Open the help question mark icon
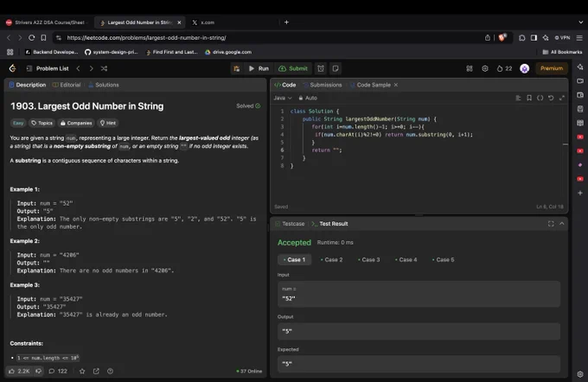This screenshot has height=382, width=588. point(111,371)
